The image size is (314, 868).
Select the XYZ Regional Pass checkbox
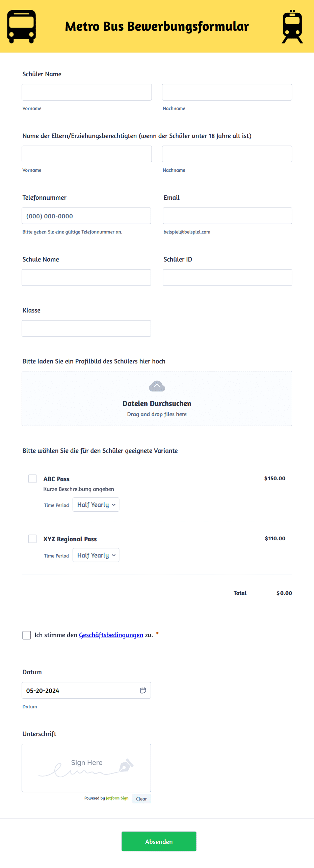32,539
